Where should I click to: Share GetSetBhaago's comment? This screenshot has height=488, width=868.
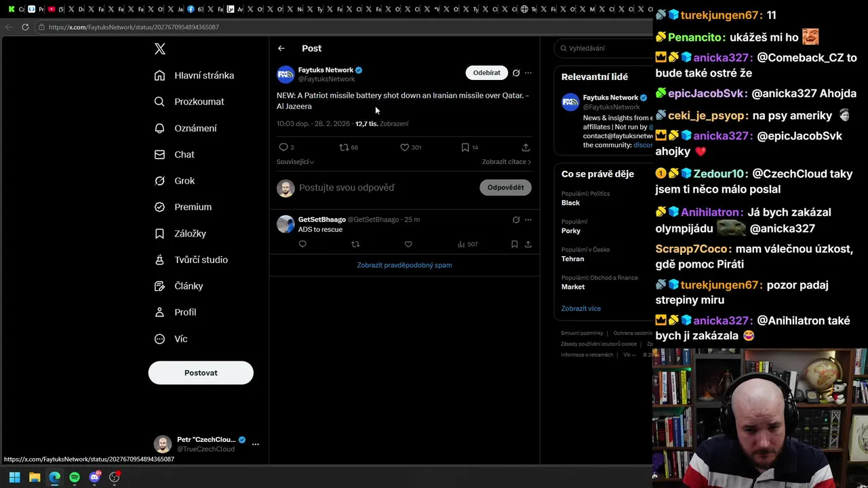point(528,244)
